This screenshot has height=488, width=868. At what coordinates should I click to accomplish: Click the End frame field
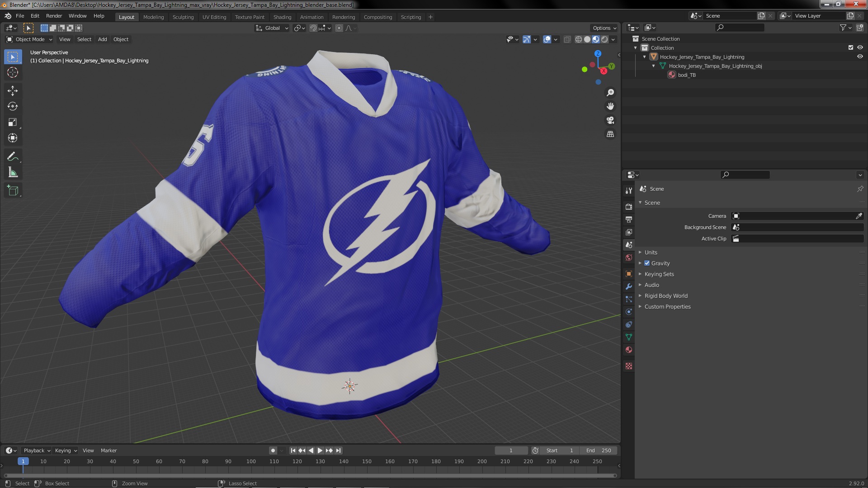pyautogui.click(x=599, y=450)
